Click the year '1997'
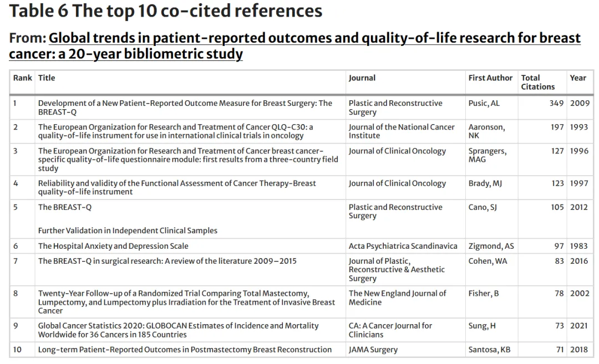 (578, 183)
